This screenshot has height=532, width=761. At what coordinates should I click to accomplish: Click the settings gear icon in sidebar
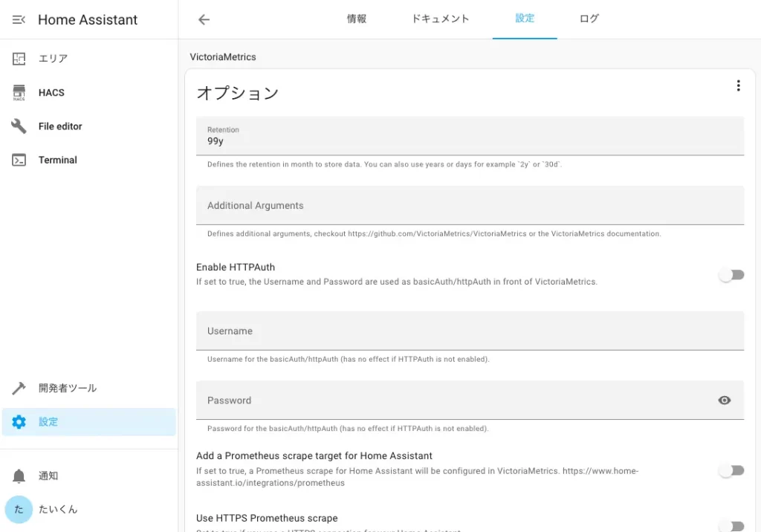click(19, 422)
